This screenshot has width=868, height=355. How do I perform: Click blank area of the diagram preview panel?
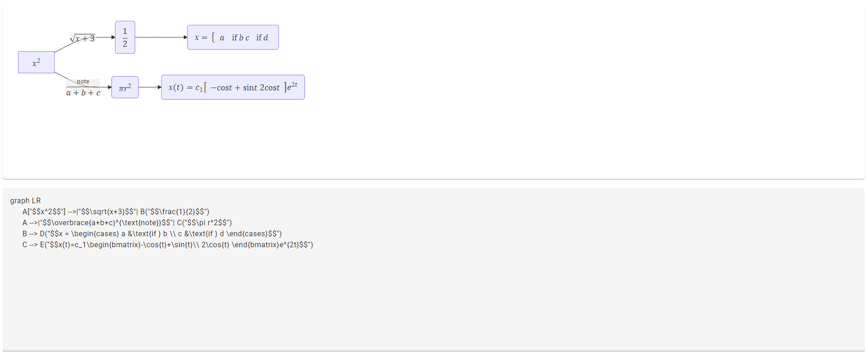point(550,115)
